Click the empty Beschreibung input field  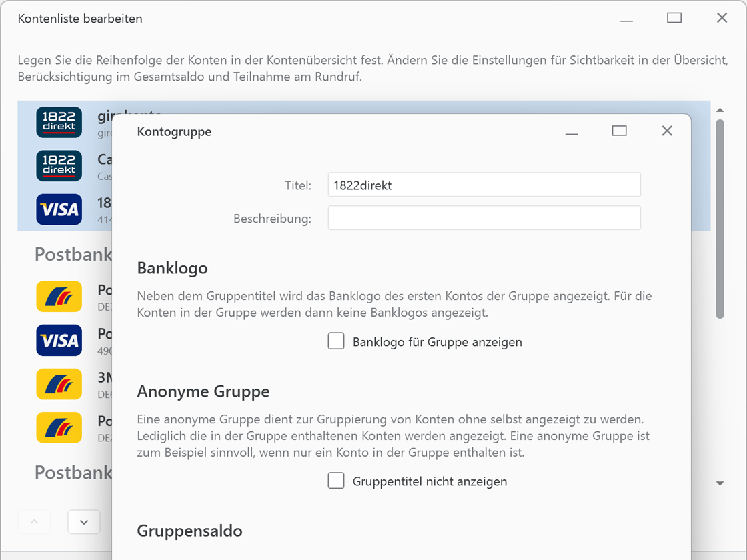click(x=484, y=217)
